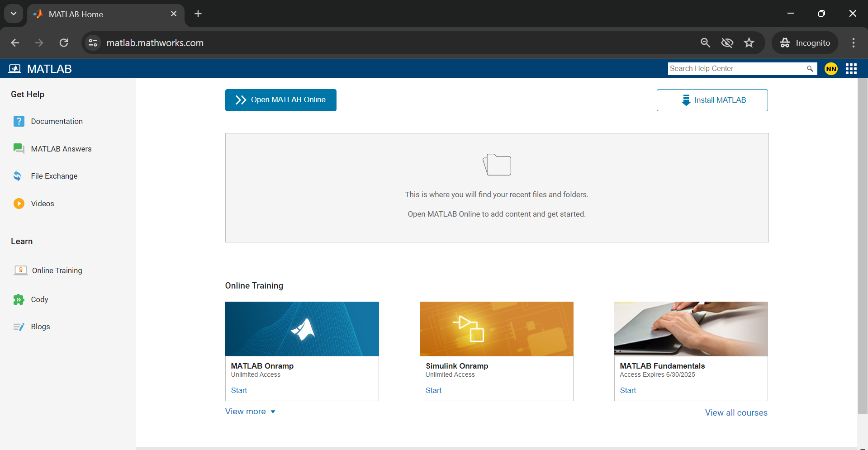
Task: Select Online Training under Learn
Action: pyautogui.click(x=57, y=270)
